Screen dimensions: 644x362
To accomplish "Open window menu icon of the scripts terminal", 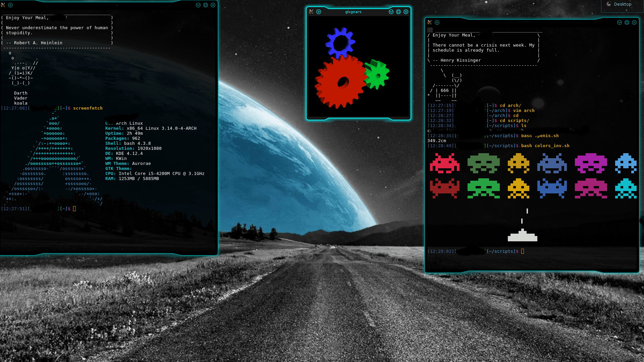I will [430, 22].
